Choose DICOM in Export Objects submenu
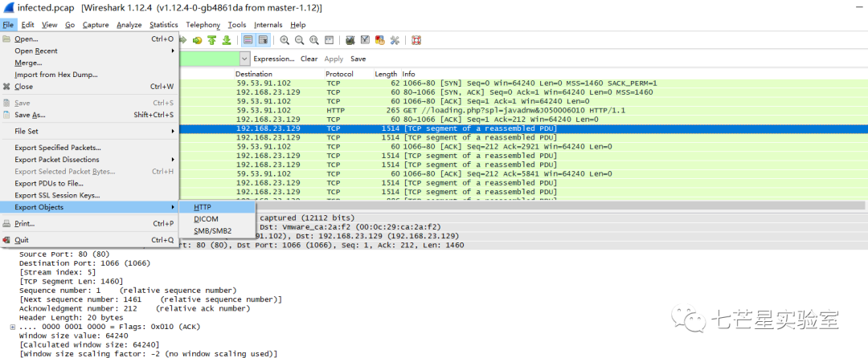 [217, 219]
